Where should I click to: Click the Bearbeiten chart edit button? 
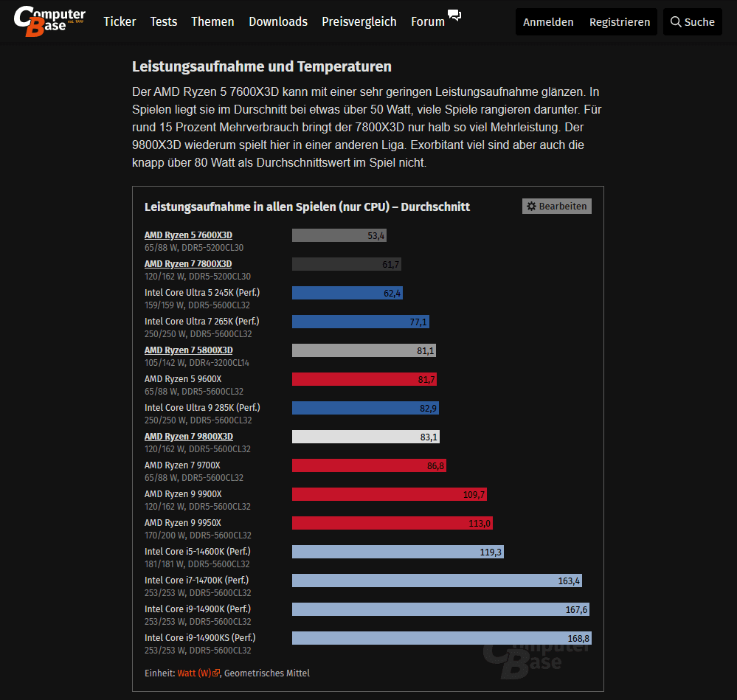556,207
